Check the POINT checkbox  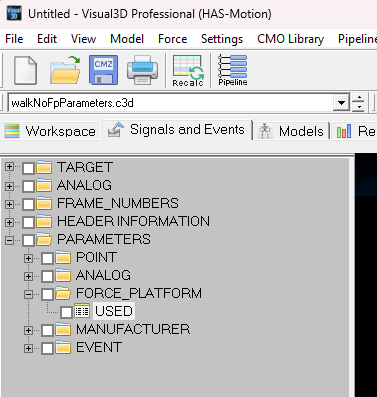coord(47,258)
